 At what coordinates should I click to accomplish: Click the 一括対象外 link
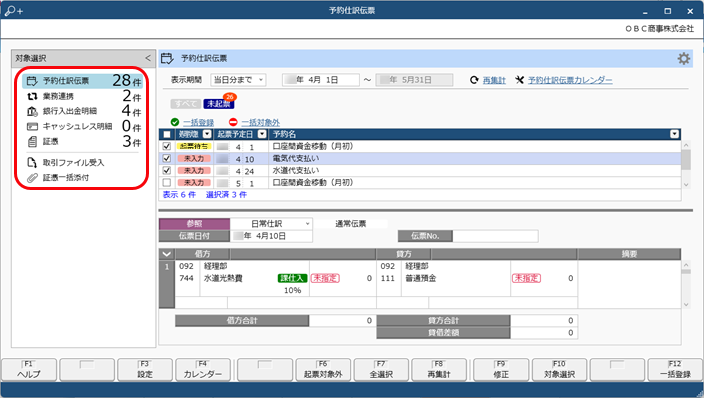[x=260, y=123]
